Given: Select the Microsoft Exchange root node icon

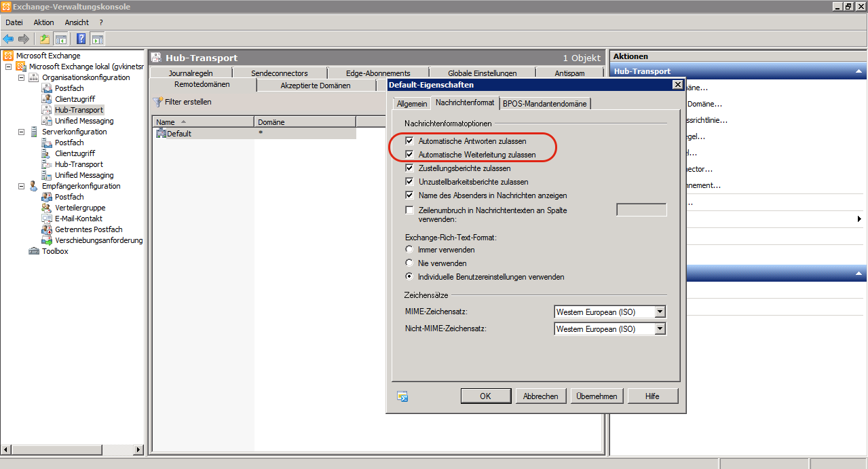Looking at the screenshot, I should (8, 56).
